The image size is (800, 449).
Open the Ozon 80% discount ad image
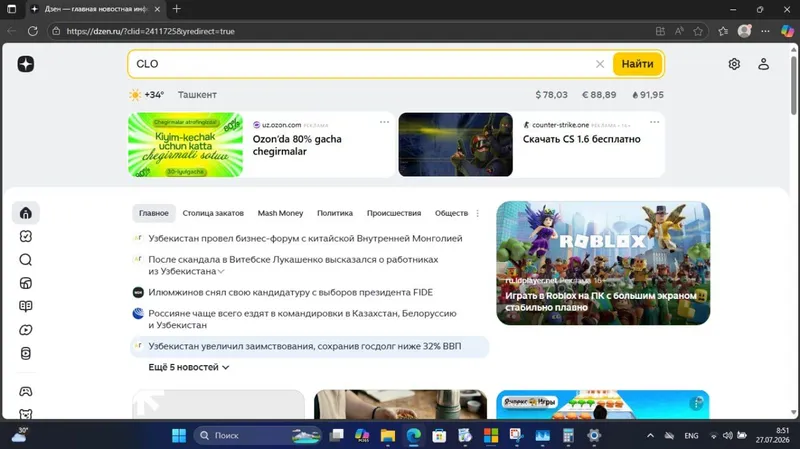point(186,145)
